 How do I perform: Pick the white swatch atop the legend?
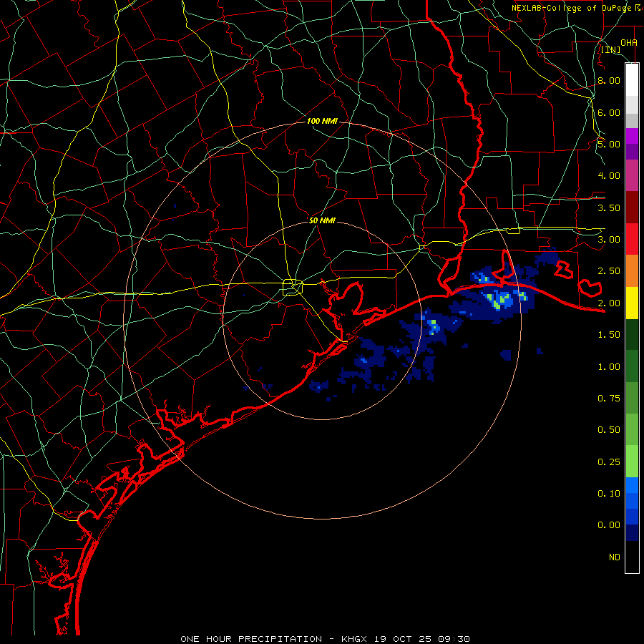632,79
